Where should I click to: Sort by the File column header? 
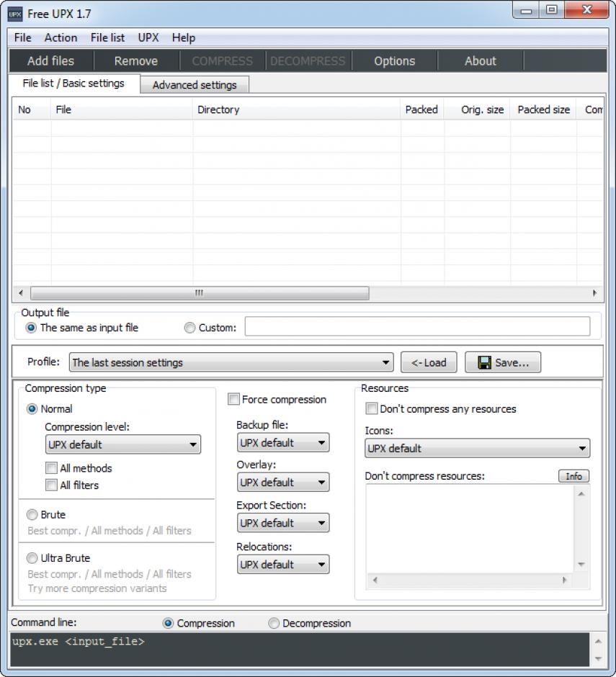tap(122, 109)
